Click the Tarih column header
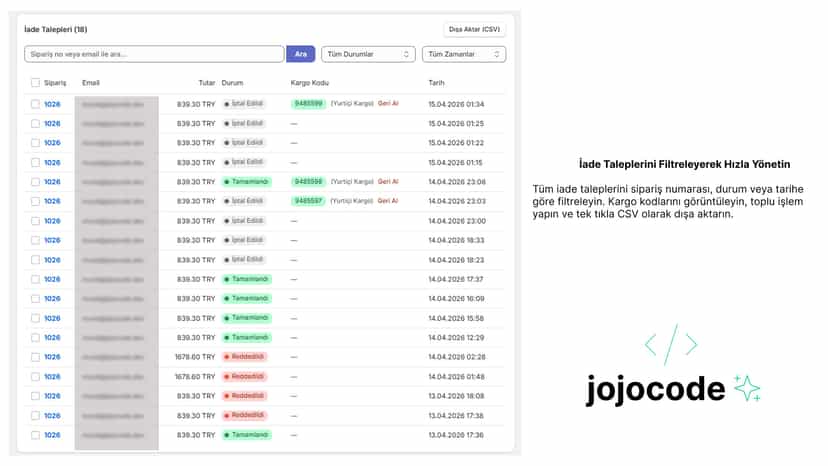This screenshot has width=828, height=466. point(436,83)
